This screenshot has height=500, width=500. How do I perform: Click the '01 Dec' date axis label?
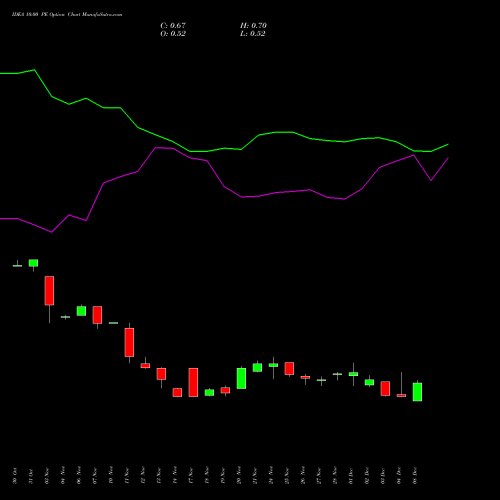coord(351,476)
